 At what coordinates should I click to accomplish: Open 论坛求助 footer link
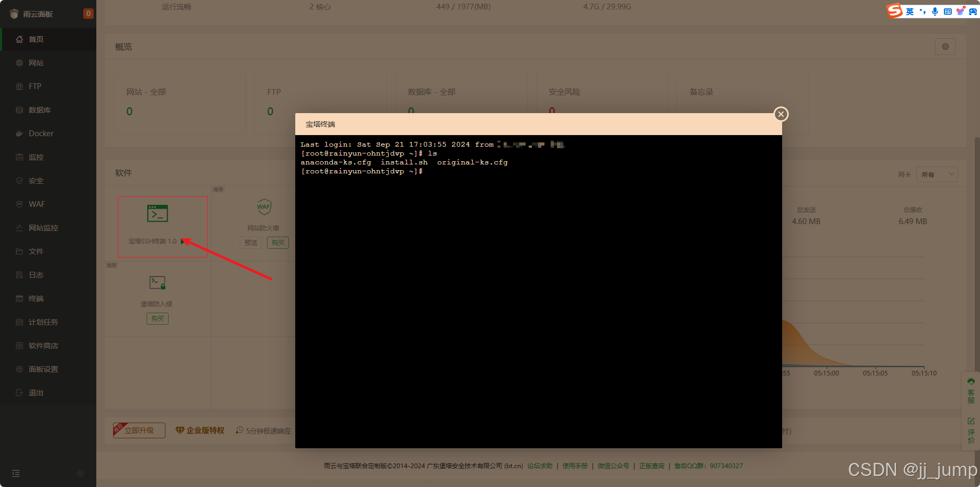(x=540, y=466)
